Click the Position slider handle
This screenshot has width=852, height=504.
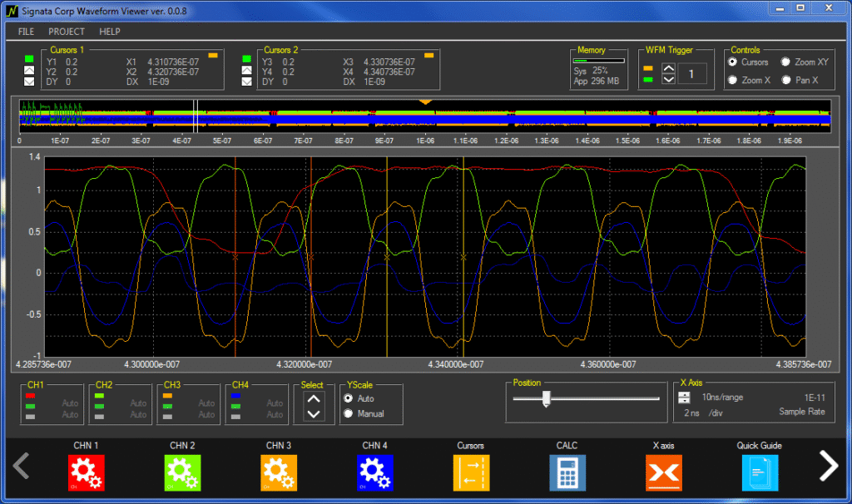click(545, 400)
